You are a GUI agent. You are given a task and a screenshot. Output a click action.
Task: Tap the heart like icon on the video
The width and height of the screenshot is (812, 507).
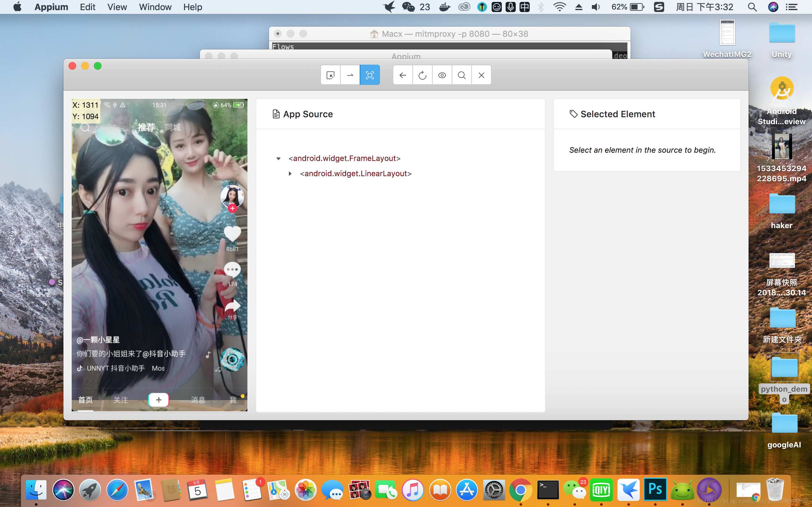[232, 234]
